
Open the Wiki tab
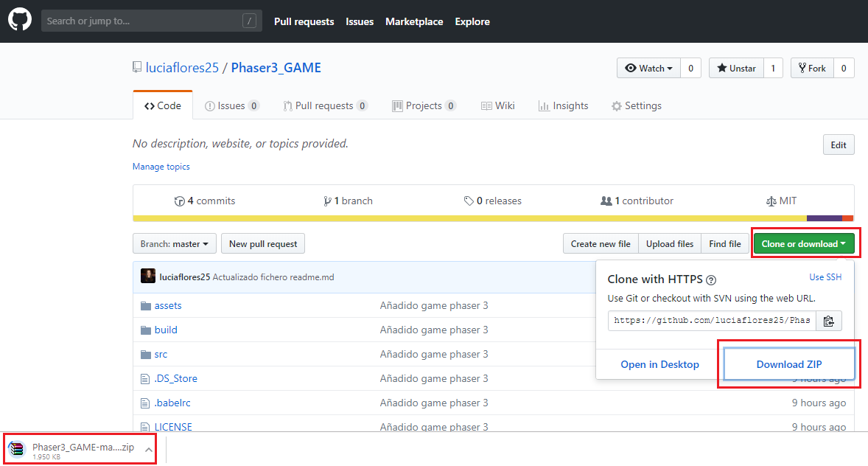[497, 106]
